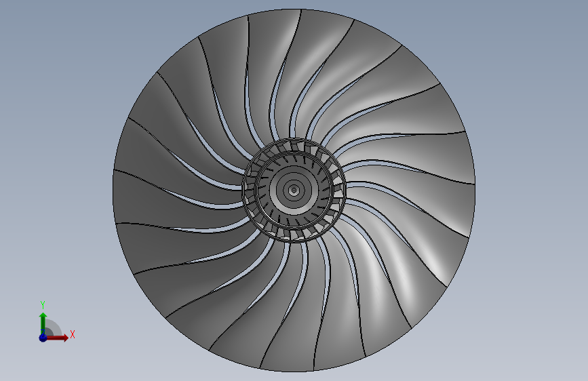The height and width of the screenshot is (381, 588).
Task: Click the green Y axis arrow
Action: [x=43, y=323]
